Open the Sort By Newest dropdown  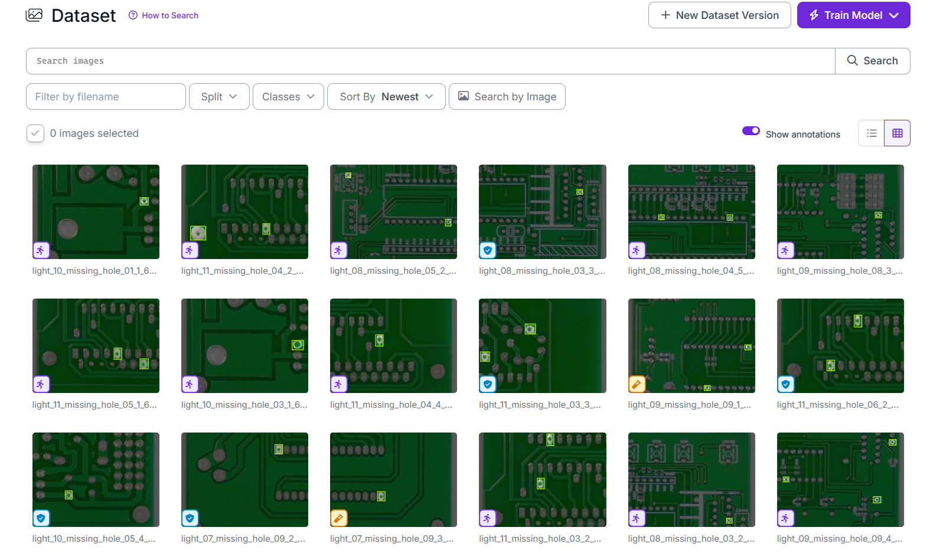pos(386,97)
